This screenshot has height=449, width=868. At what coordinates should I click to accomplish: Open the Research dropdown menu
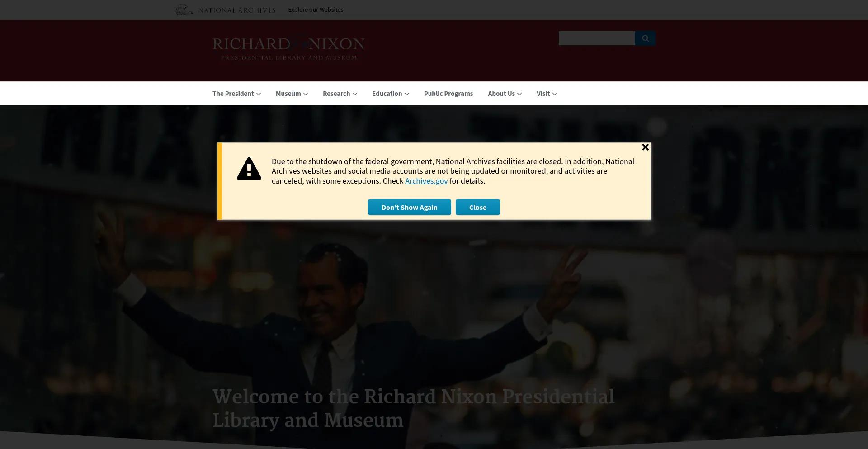pyautogui.click(x=340, y=94)
